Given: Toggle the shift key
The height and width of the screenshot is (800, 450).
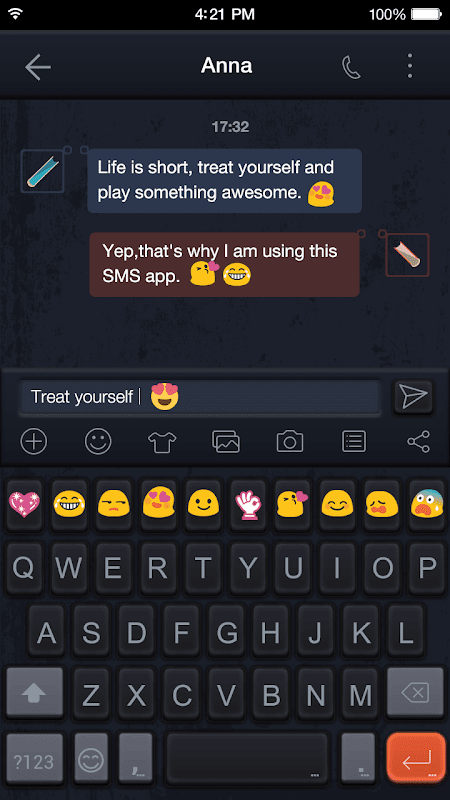Looking at the screenshot, I should [x=35, y=693].
